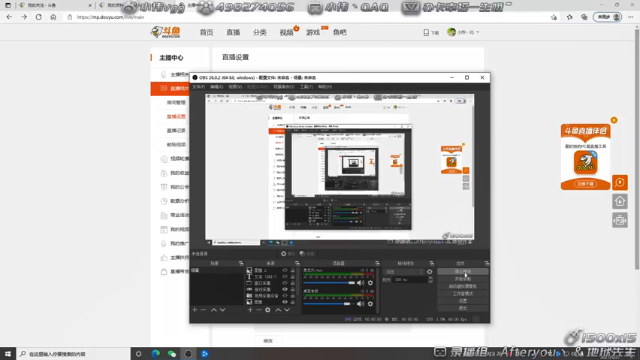The height and width of the screenshot is (360, 640).
Task: Open the Windows Start menu
Action: tap(8, 354)
